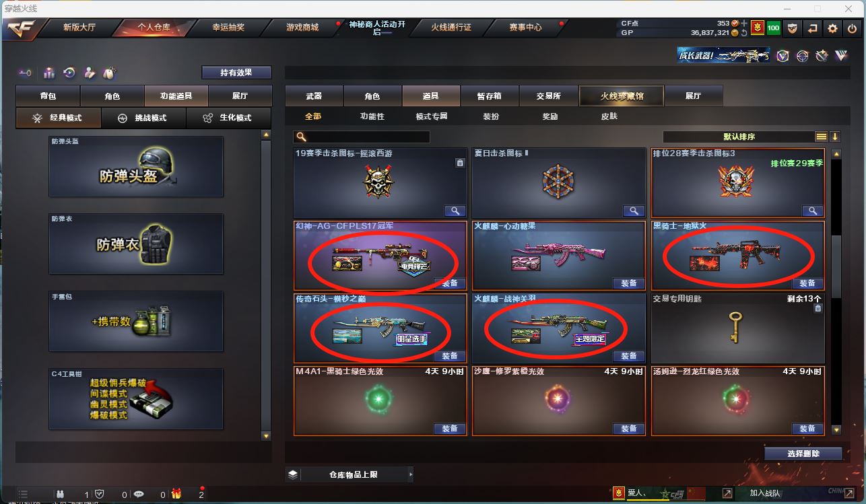Viewport: 866px width, 504px height.
Task: Click the return arrow icon in top bar
Action: pyautogui.click(x=813, y=28)
